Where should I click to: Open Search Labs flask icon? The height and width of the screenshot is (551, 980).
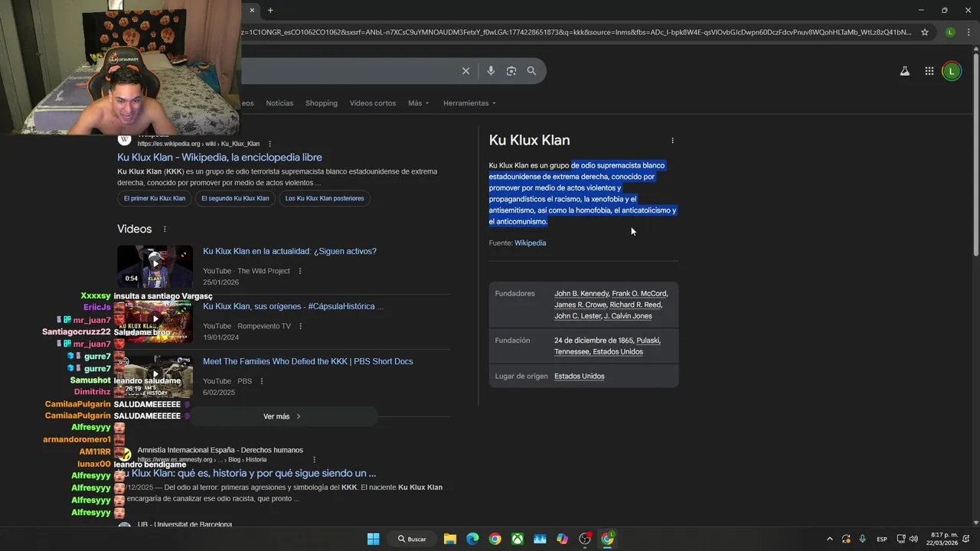pos(904,71)
